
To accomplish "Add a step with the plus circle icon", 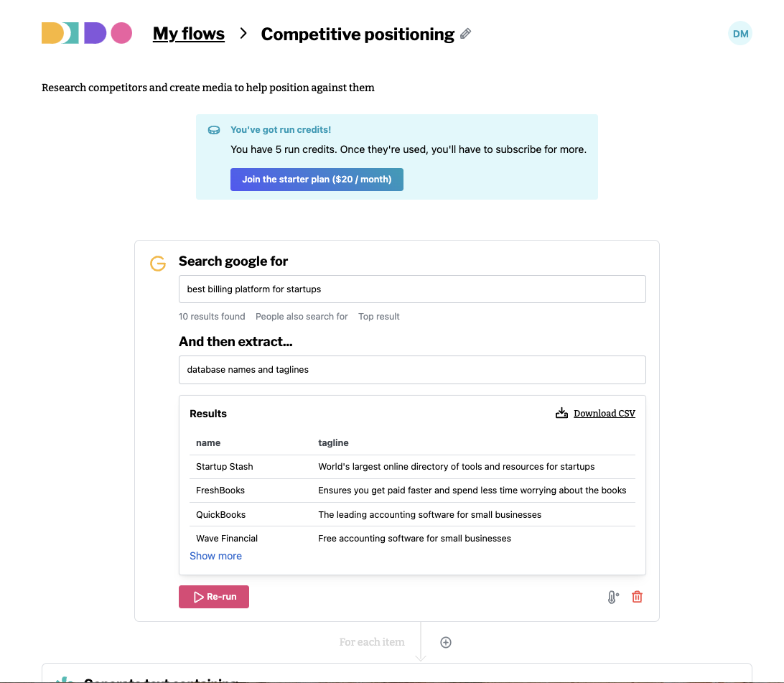I will coord(446,643).
